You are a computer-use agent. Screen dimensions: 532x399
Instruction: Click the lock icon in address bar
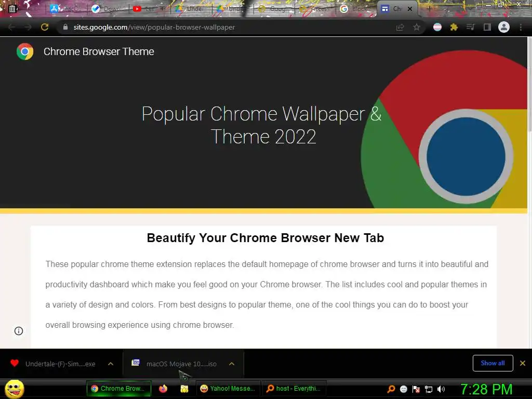pos(65,27)
